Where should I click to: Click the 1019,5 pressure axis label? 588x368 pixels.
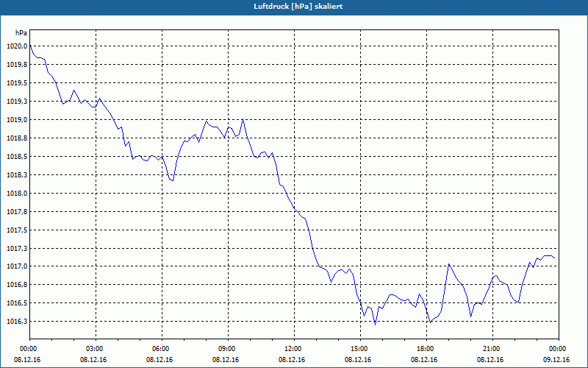click(17, 83)
